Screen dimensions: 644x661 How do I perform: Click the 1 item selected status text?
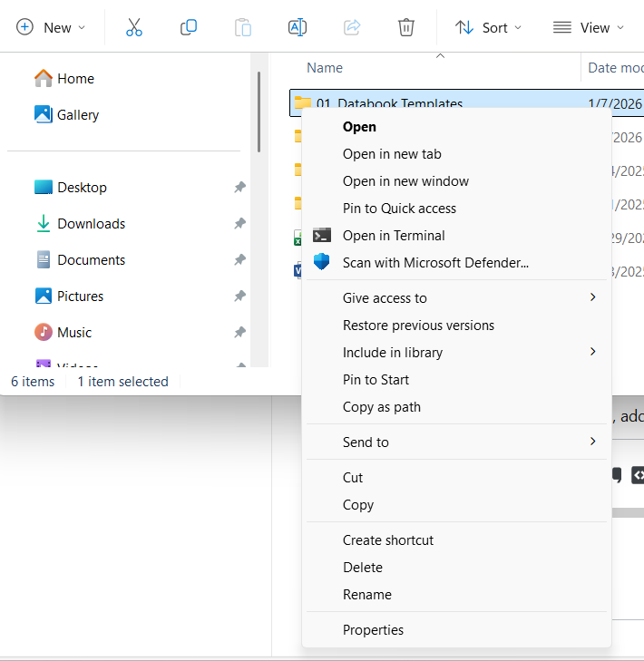(122, 382)
